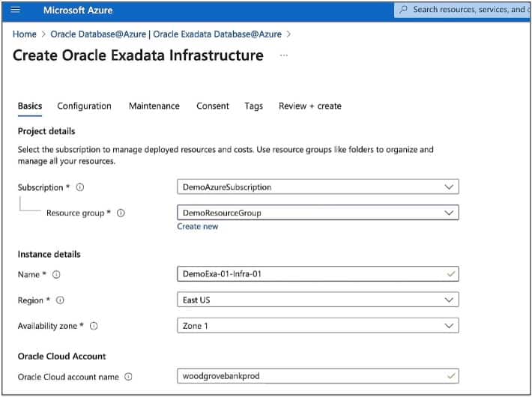
Task: Switch to the Maintenance tab
Action: coord(154,106)
